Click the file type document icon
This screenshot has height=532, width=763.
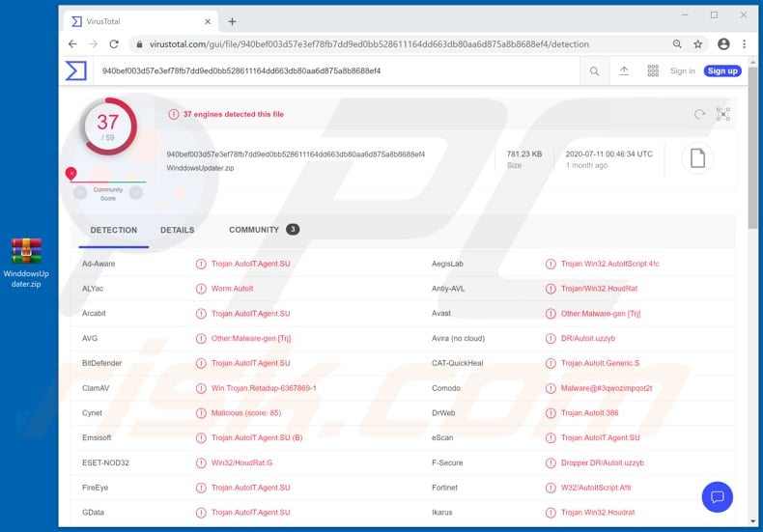(697, 158)
